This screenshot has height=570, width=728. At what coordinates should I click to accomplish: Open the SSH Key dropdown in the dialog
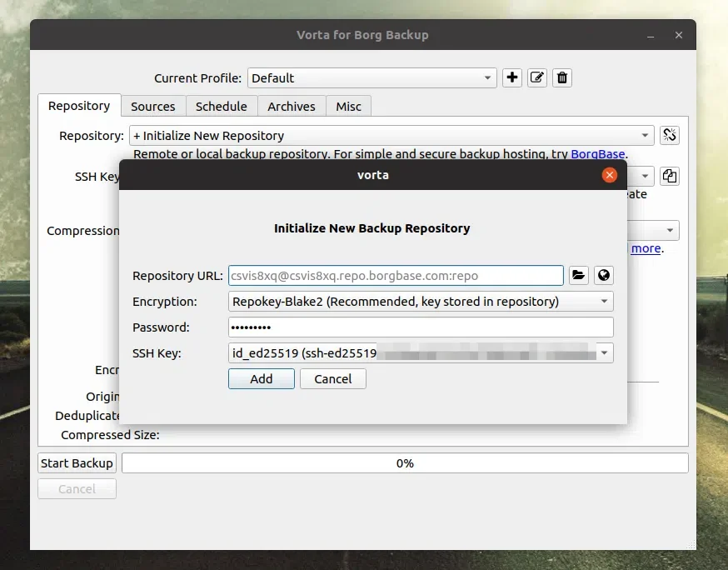click(606, 352)
